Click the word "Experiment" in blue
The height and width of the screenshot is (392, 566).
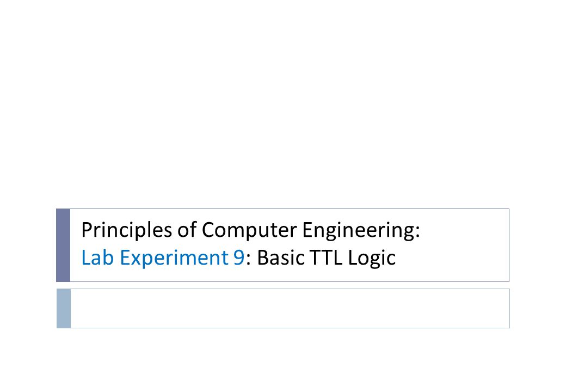[174, 259]
